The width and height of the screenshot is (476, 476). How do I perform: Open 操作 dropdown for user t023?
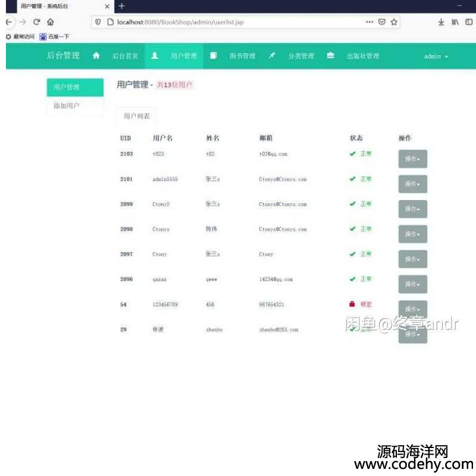[412, 159]
